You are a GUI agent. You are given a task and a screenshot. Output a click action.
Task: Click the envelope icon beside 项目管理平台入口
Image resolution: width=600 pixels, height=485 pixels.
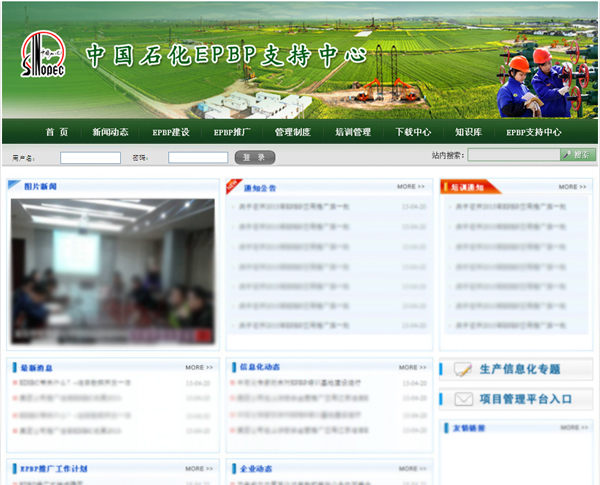point(463,399)
